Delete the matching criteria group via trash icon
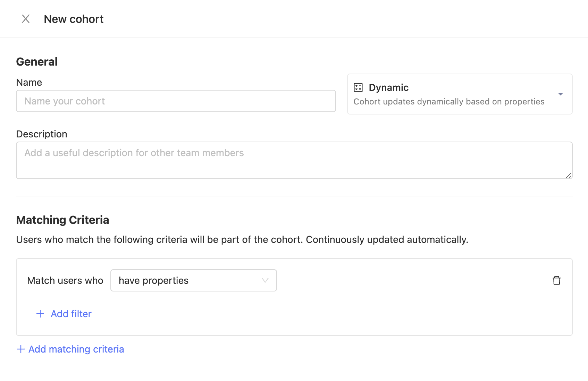This screenshot has height=381, width=588. pyautogui.click(x=557, y=280)
